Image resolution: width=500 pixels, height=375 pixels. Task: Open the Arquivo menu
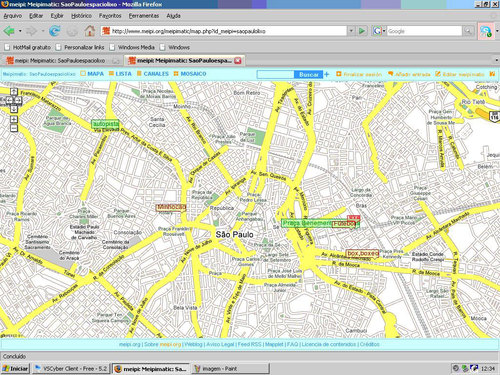[x=13, y=16]
